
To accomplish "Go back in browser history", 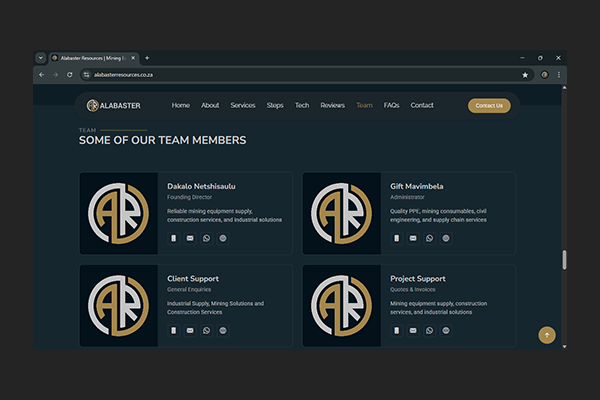I will point(41,75).
